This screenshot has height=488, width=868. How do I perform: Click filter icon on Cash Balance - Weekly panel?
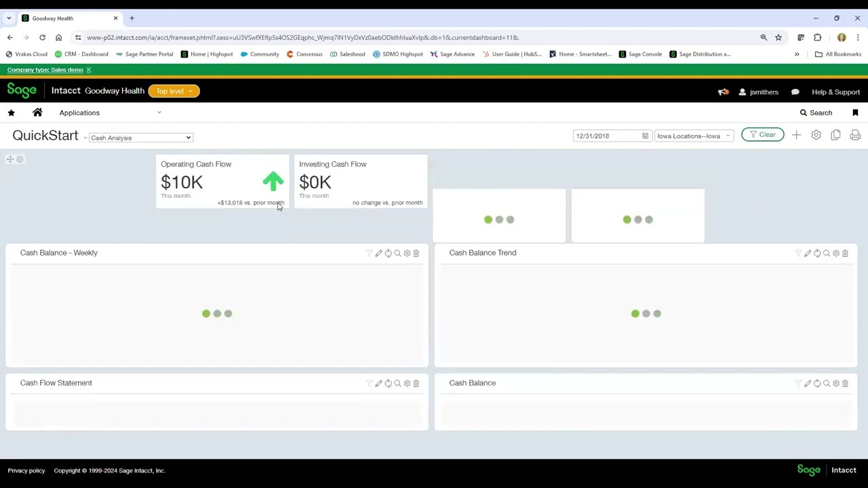(x=370, y=253)
